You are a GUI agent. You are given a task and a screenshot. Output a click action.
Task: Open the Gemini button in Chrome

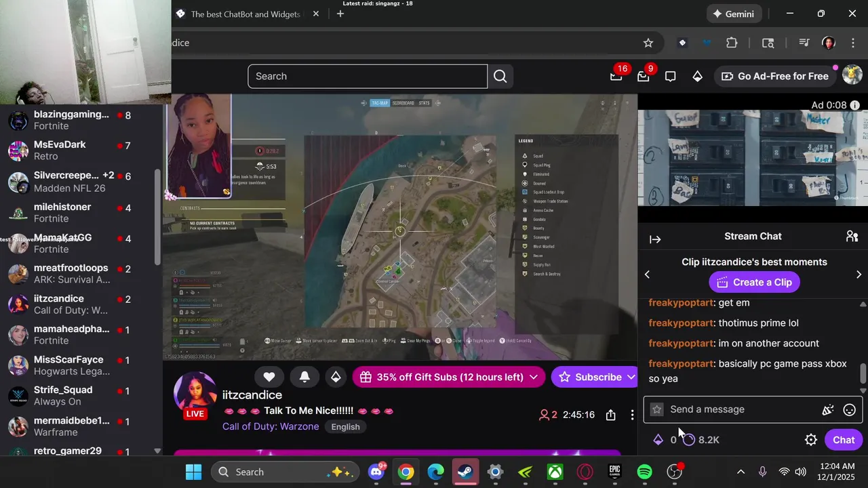point(732,14)
